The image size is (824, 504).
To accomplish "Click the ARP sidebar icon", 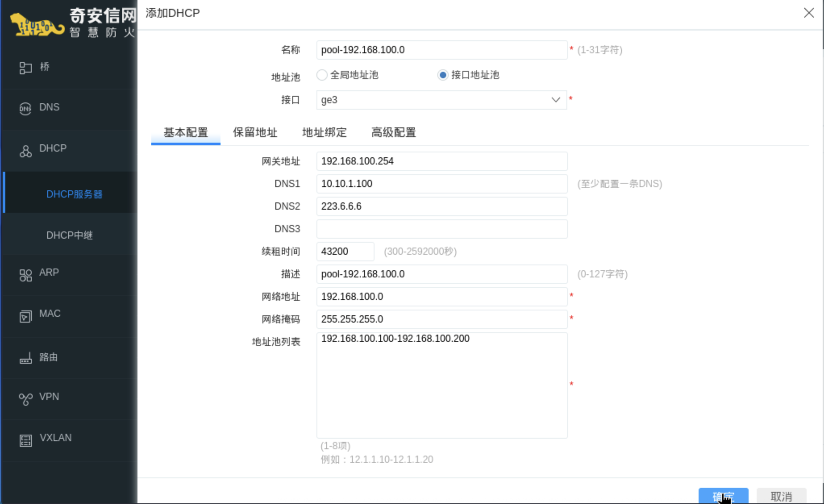I will [x=25, y=275].
